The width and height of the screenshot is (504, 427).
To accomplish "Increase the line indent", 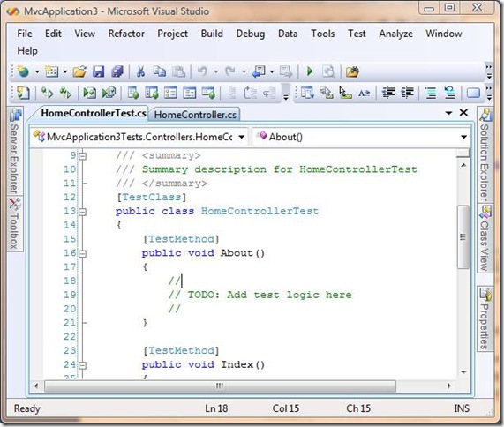I will pyautogui.click(x=407, y=94).
